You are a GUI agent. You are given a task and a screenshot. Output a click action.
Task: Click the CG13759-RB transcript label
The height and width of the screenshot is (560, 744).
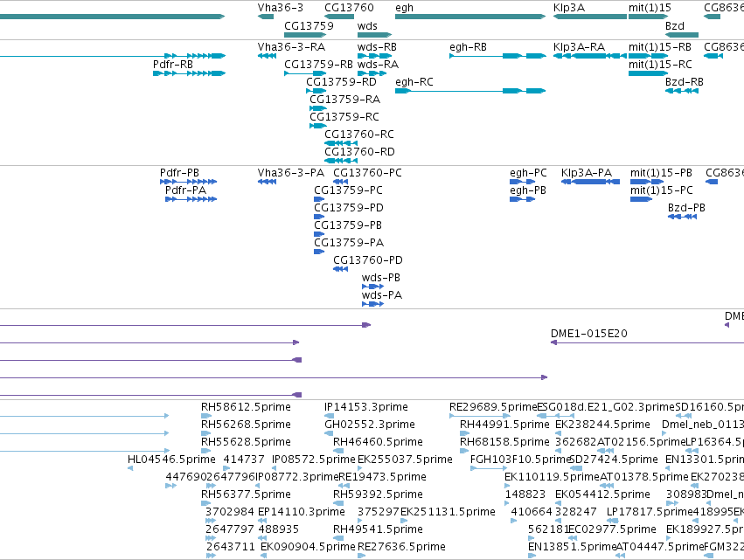(318, 65)
